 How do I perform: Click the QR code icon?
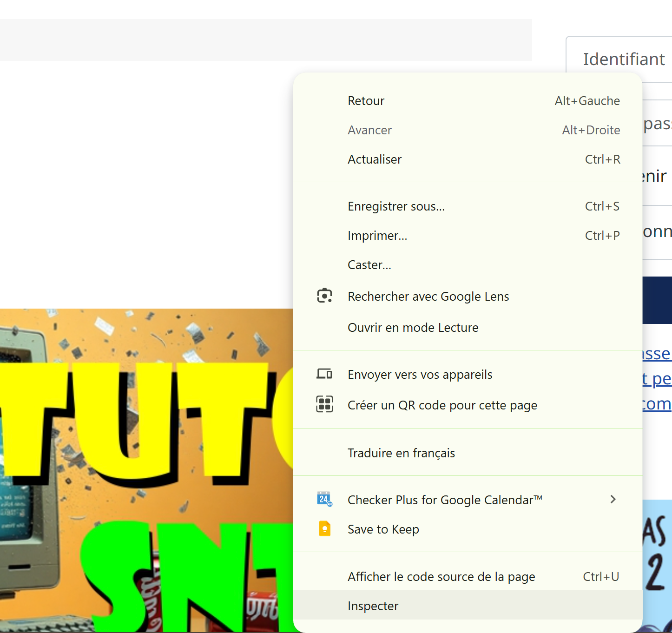[x=324, y=404]
